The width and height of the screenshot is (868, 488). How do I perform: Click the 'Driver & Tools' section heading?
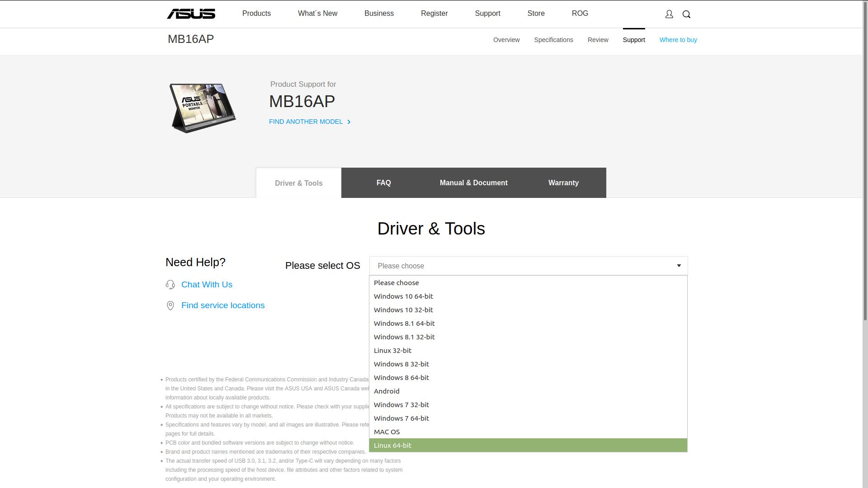(x=431, y=229)
